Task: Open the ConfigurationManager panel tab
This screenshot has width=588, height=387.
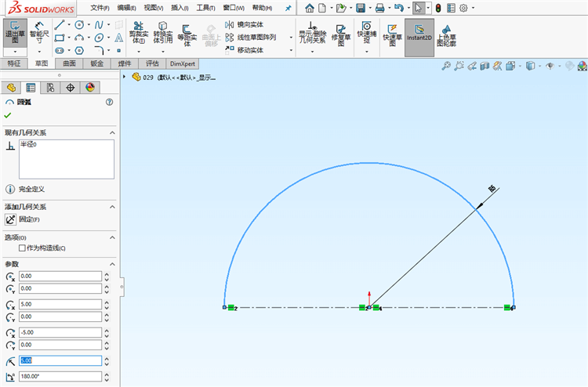Action: click(51, 88)
